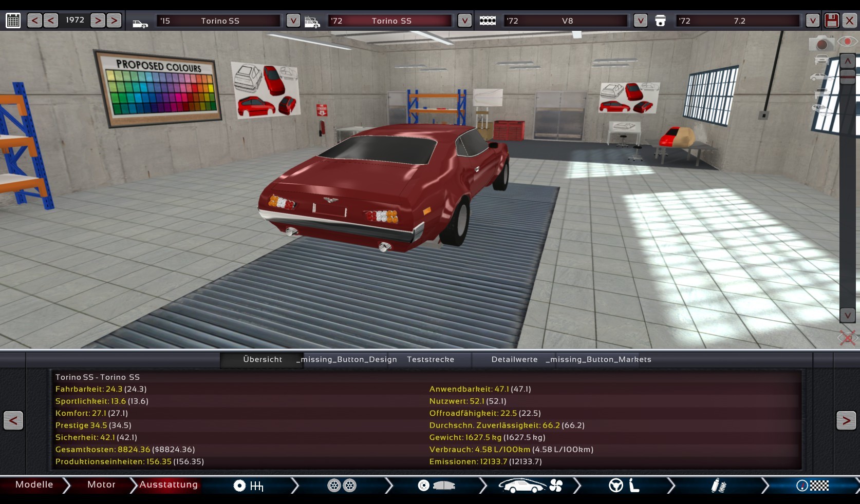This screenshot has height=504, width=860.
Task: Toggle the red eye visibility icon
Action: [848, 42]
